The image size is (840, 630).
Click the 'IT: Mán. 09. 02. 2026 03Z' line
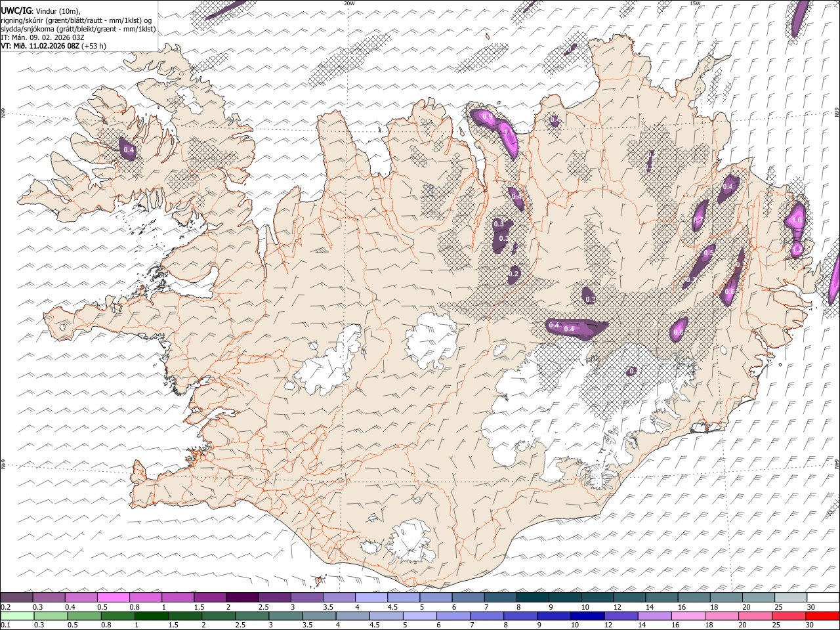[x=43, y=37]
